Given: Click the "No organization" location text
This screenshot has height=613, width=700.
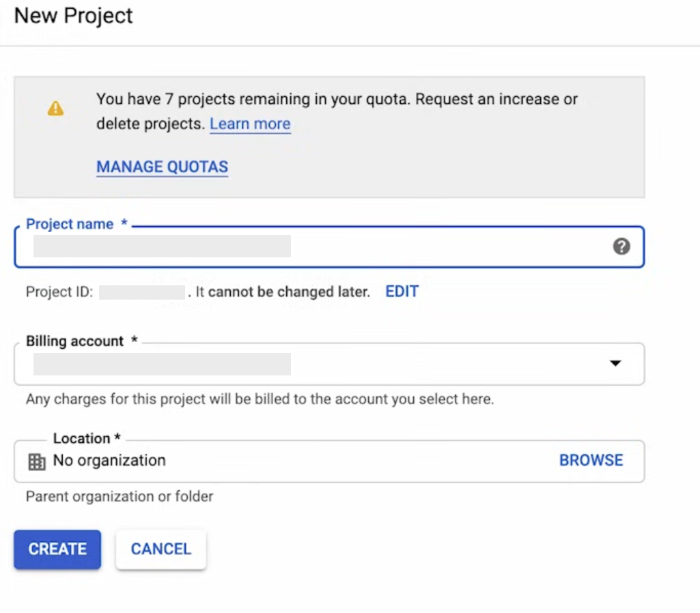Looking at the screenshot, I should (x=109, y=461).
